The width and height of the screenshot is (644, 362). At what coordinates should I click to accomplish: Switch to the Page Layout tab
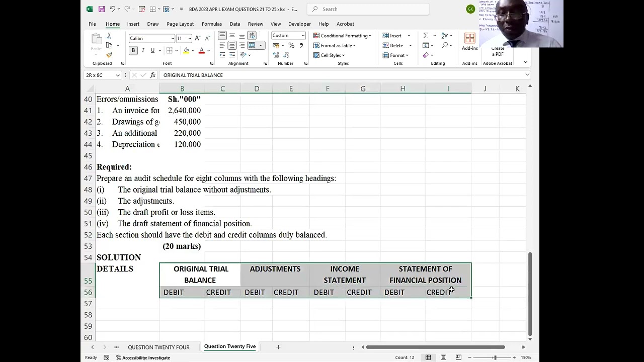click(x=180, y=24)
